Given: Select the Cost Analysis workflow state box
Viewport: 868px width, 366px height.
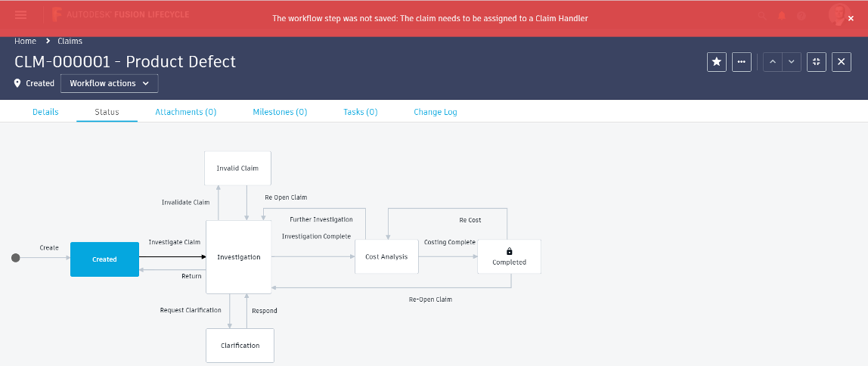Looking at the screenshot, I should (386, 257).
